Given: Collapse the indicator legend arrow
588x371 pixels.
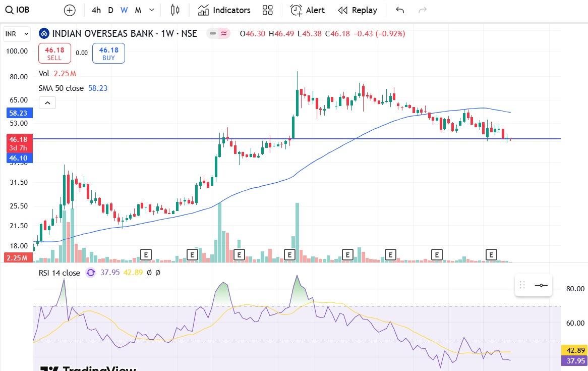Looking at the screenshot, I should click(47, 102).
